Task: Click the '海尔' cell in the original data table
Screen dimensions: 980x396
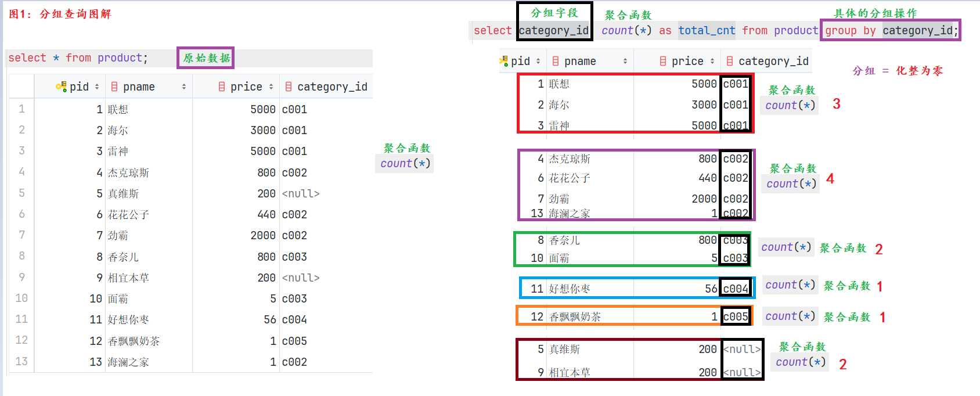Action: (118, 130)
